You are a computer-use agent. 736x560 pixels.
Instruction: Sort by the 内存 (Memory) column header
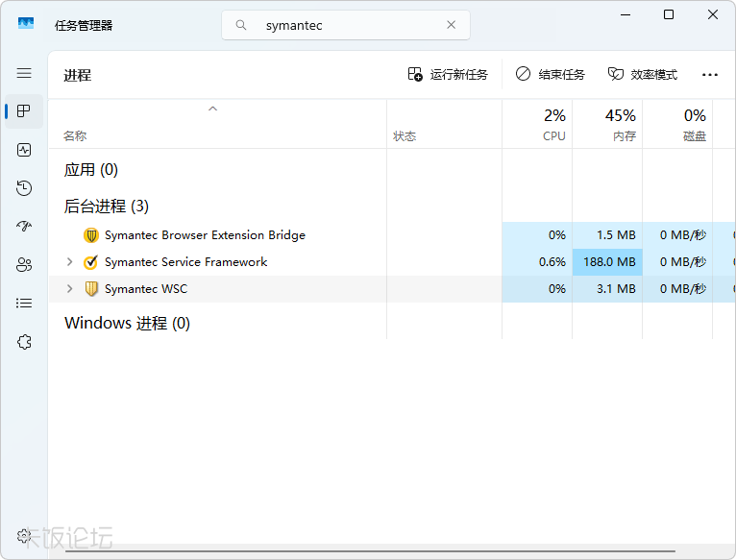[x=607, y=125]
